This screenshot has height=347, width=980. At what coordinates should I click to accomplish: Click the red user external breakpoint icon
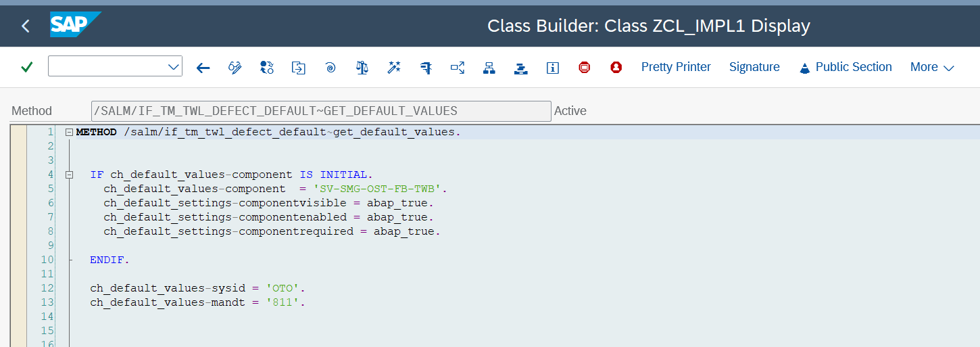[616, 68]
